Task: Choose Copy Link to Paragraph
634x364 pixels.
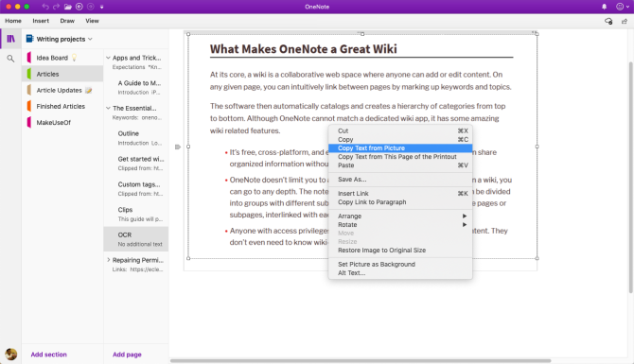Action: pyautogui.click(x=400, y=202)
